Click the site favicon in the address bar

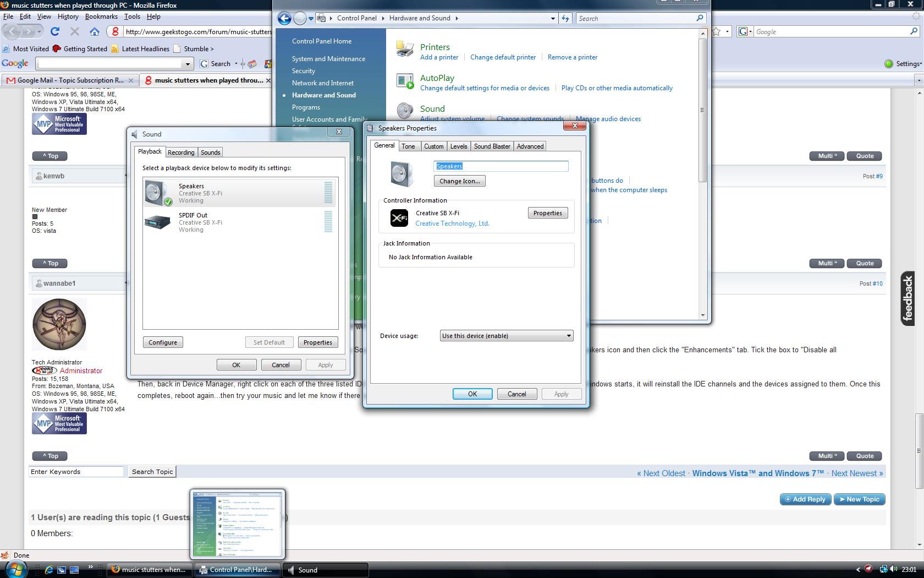(x=115, y=31)
